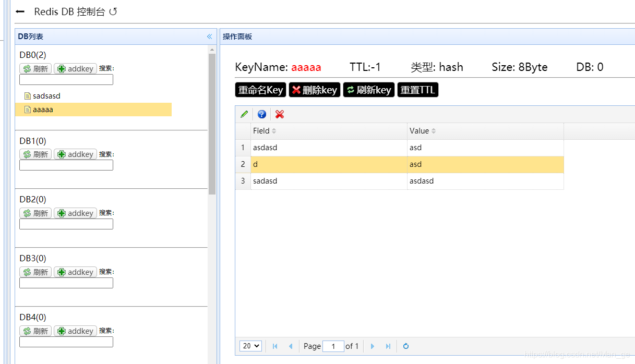Click the asd value cell in row 1
This screenshot has height=364, width=635.
(485, 148)
